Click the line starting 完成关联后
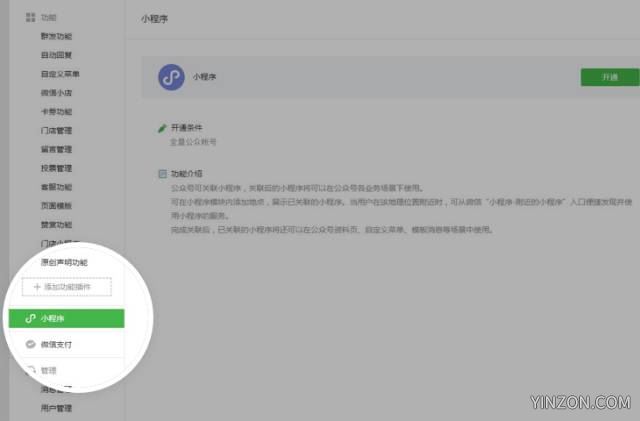 [x=332, y=229]
